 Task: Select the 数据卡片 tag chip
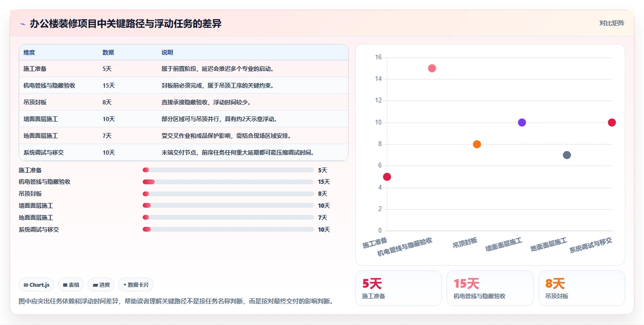click(136, 285)
